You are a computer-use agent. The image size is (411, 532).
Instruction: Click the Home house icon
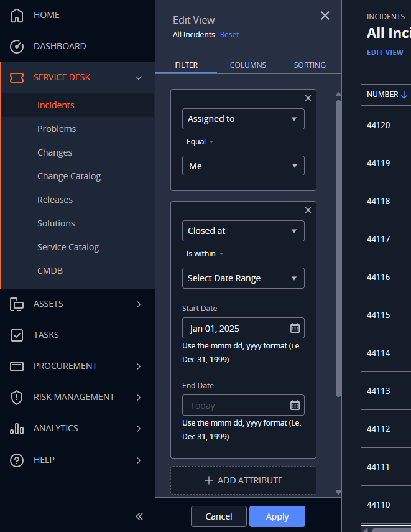[17, 16]
